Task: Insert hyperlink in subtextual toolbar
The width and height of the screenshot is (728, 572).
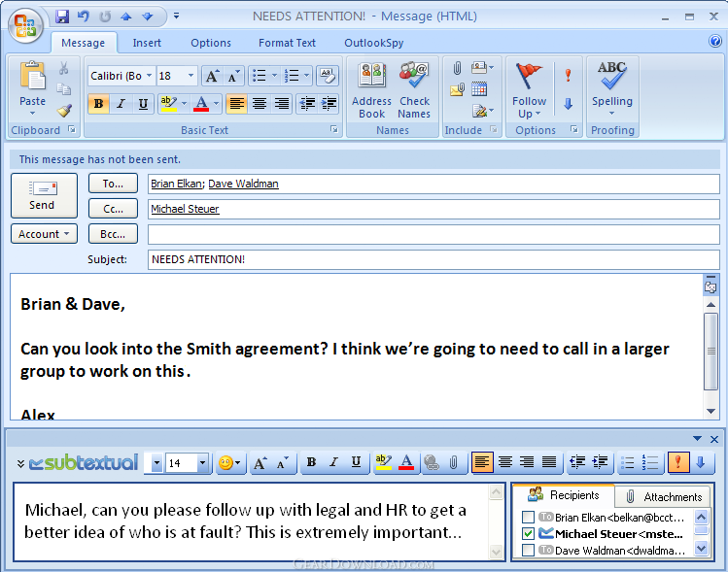Action: coord(432,462)
